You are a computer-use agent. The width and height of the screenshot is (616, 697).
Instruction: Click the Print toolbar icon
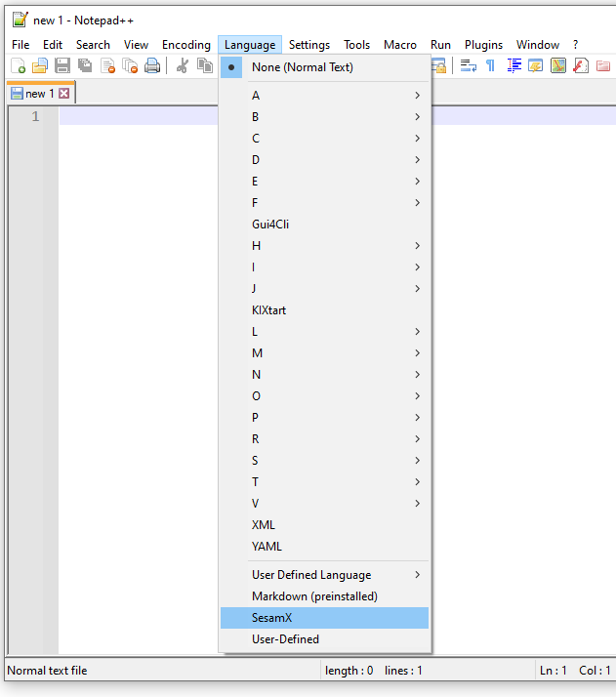coord(152,65)
